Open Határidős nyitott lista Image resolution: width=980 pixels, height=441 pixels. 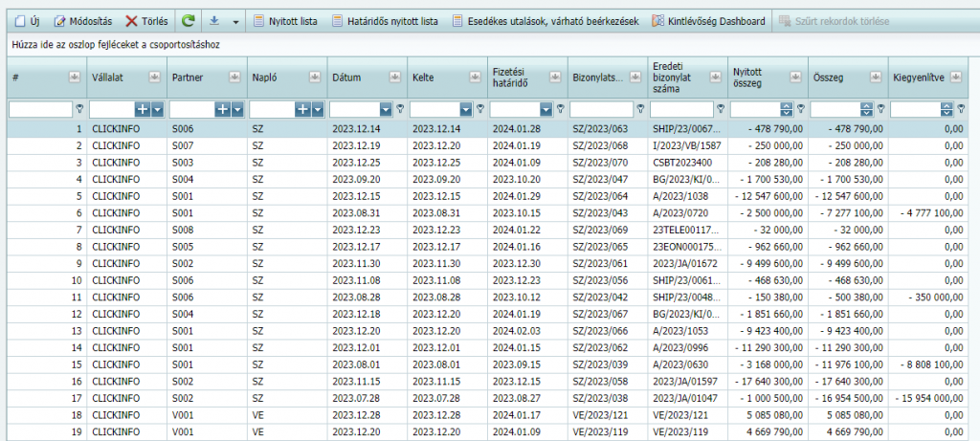pyautogui.click(x=385, y=20)
